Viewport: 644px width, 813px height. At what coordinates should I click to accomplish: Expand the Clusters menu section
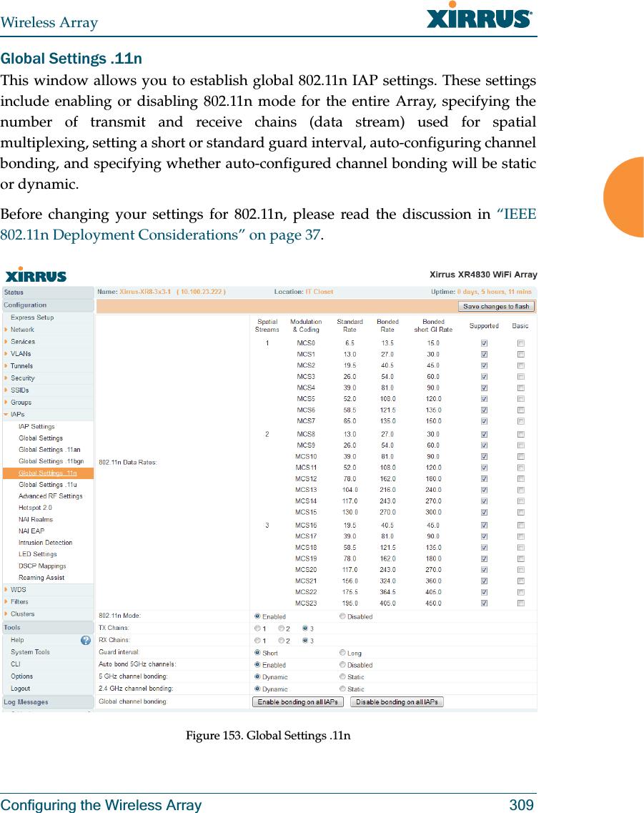click(x=22, y=614)
